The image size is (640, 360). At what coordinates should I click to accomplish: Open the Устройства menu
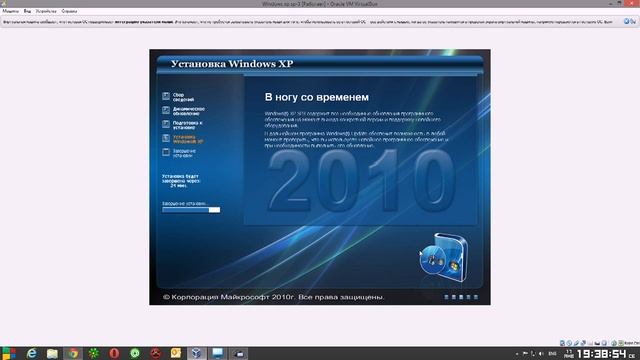46,11
